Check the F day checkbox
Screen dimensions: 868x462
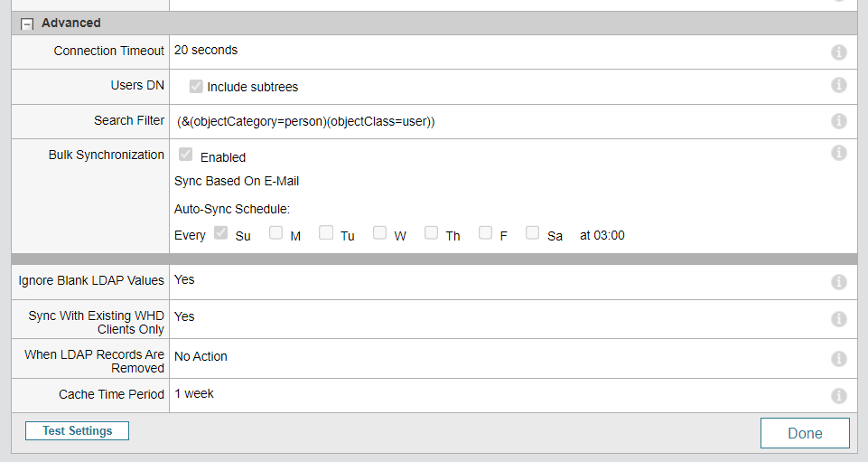pyautogui.click(x=486, y=233)
